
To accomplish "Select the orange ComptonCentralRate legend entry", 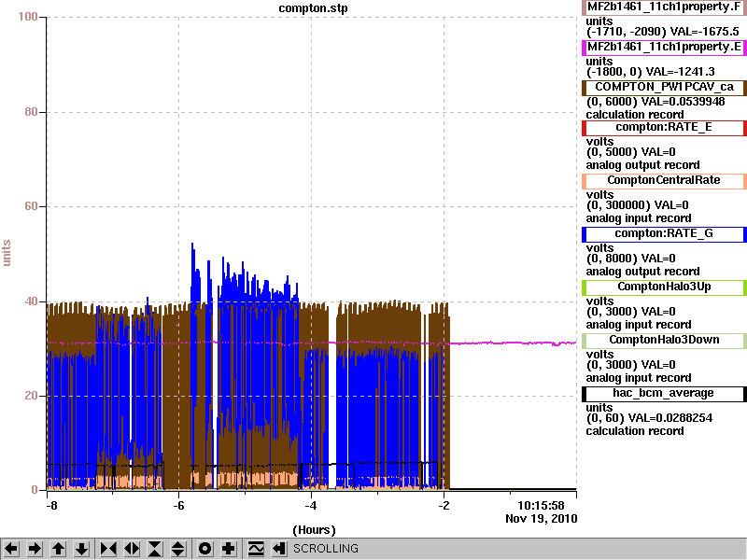I will (664, 180).
